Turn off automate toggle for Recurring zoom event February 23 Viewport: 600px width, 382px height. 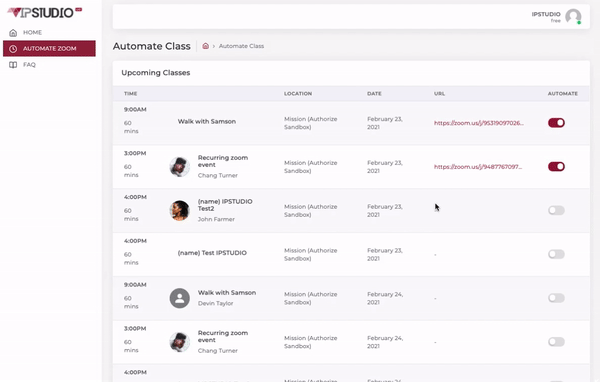point(556,167)
